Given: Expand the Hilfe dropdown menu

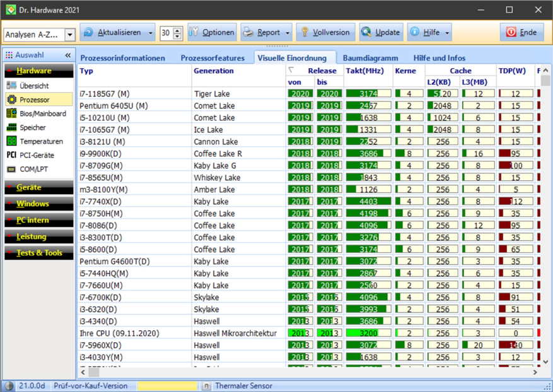Looking at the screenshot, I should point(448,33).
